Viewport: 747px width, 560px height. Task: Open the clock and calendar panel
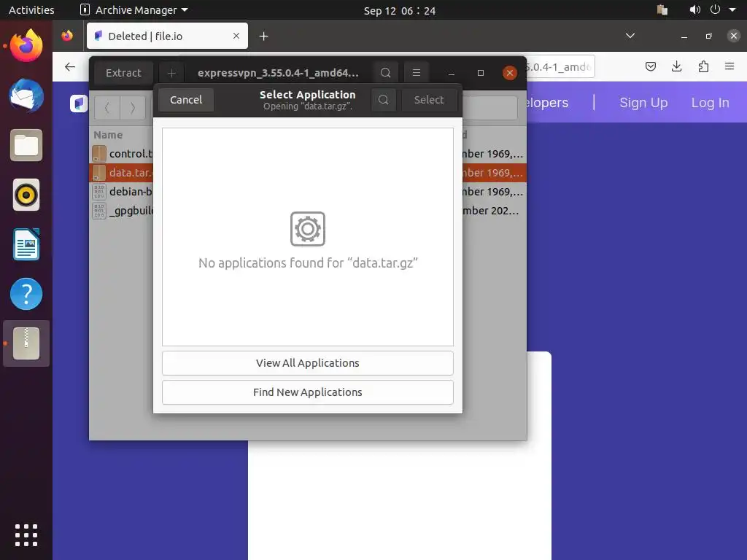[399, 10]
